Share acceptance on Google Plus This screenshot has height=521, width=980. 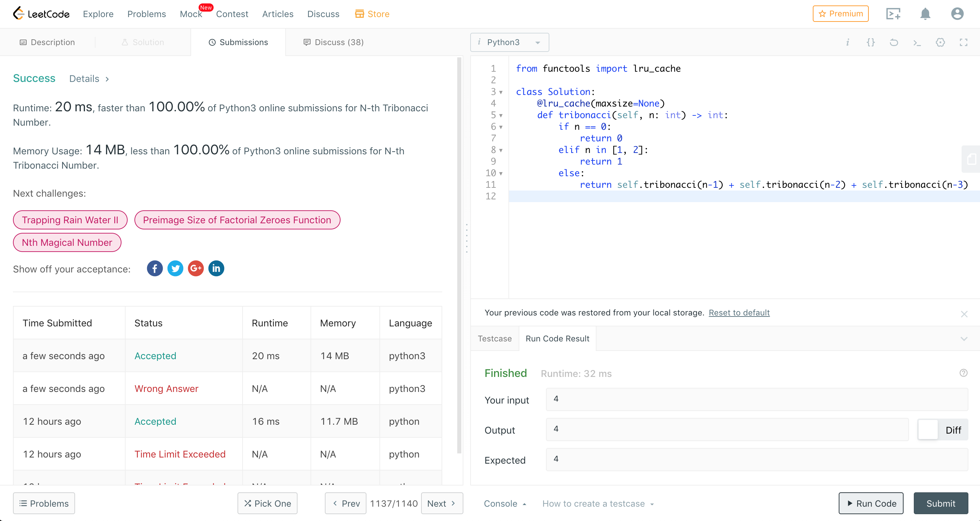196,269
